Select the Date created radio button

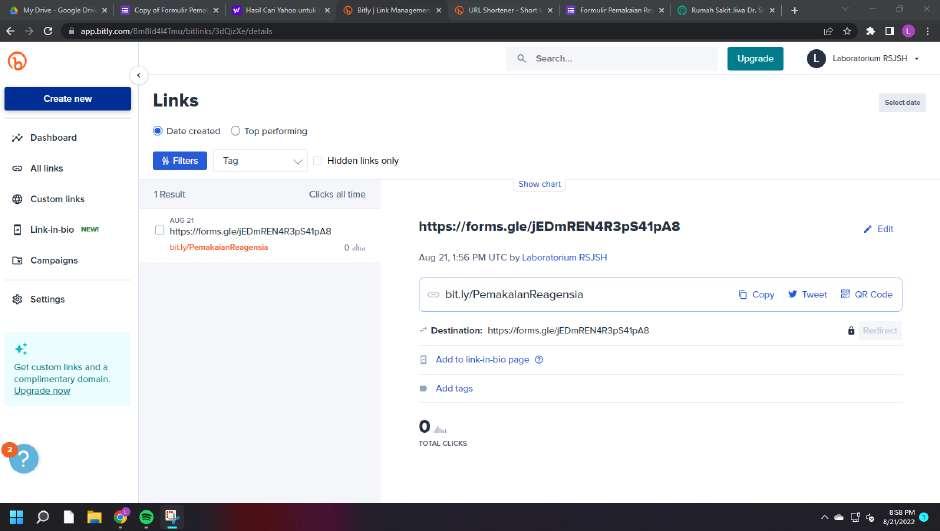tap(158, 131)
